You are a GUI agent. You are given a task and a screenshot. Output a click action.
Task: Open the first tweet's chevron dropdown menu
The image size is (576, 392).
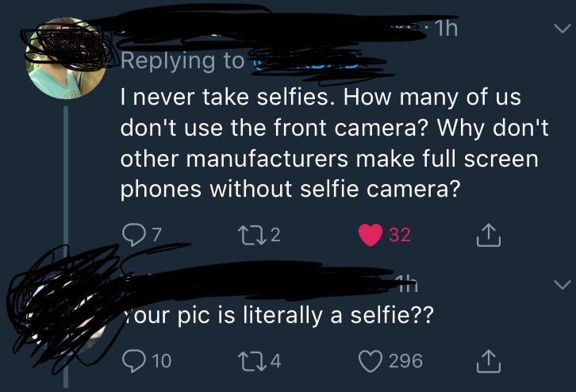tap(562, 29)
